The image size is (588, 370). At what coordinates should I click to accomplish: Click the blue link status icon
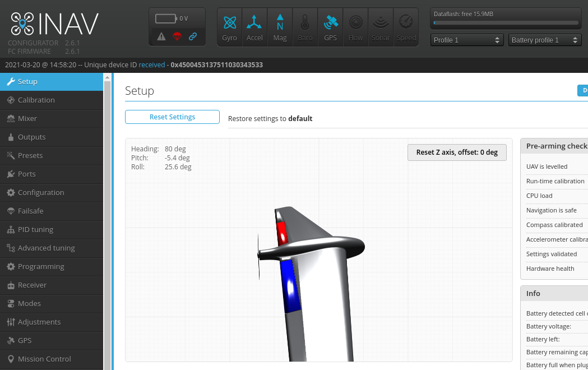click(x=193, y=36)
